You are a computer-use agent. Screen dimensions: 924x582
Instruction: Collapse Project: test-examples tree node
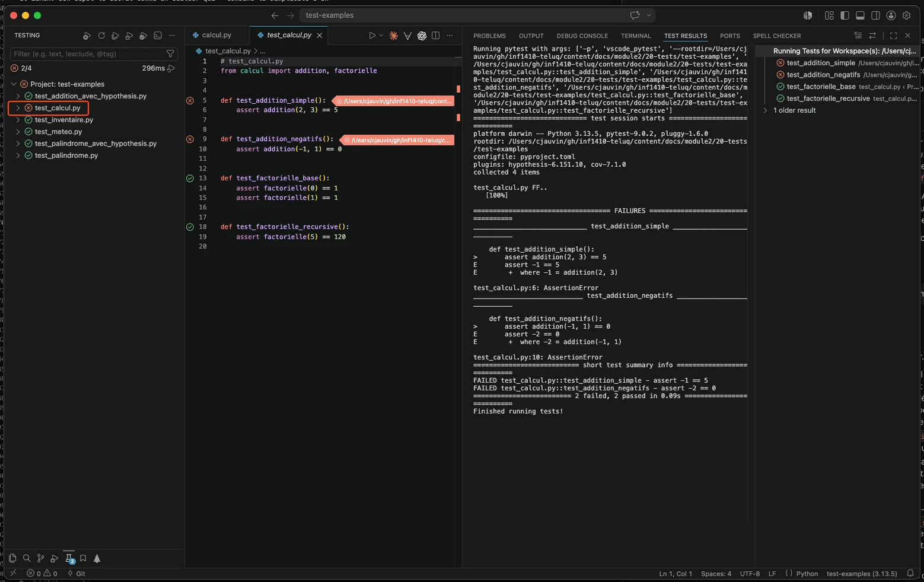tap(14, 84)
